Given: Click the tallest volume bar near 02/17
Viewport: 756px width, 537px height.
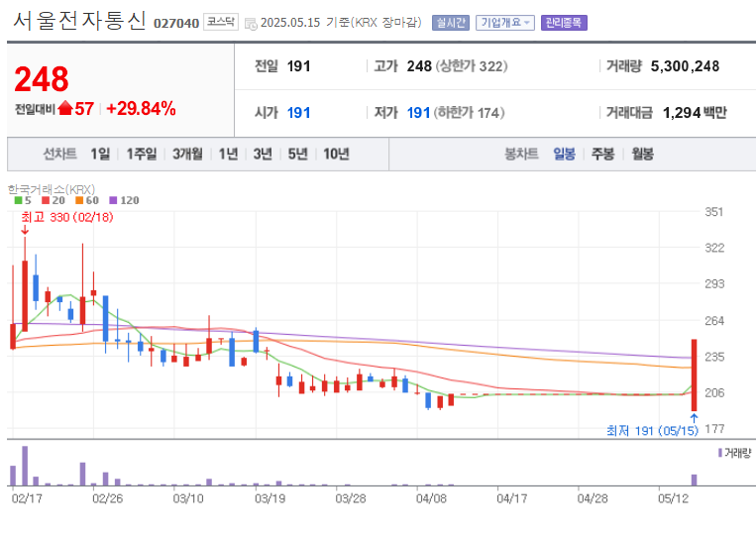Looking at the screenshot, I should [25, 466].
